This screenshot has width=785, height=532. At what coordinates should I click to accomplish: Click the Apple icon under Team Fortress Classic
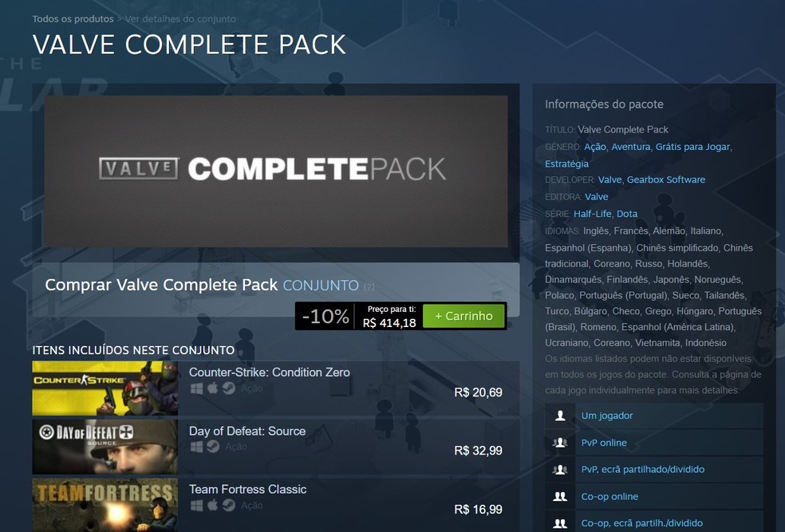click(x=213, y=505)
